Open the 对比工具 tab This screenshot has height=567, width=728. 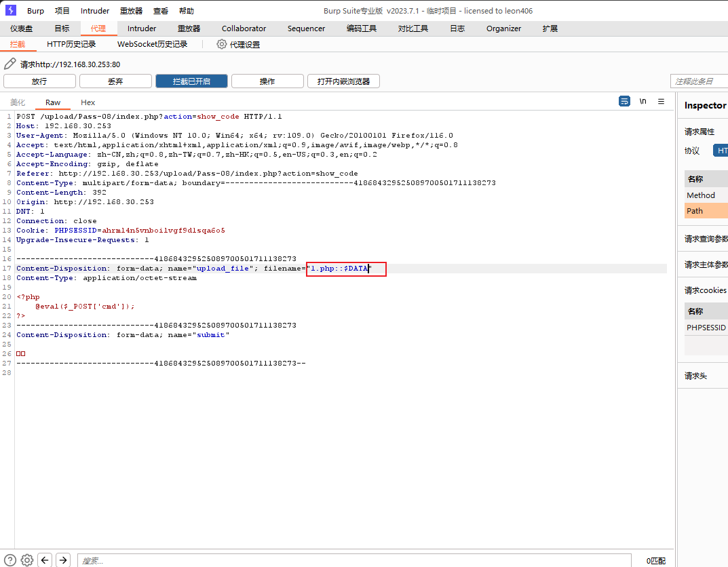[413, 28]
